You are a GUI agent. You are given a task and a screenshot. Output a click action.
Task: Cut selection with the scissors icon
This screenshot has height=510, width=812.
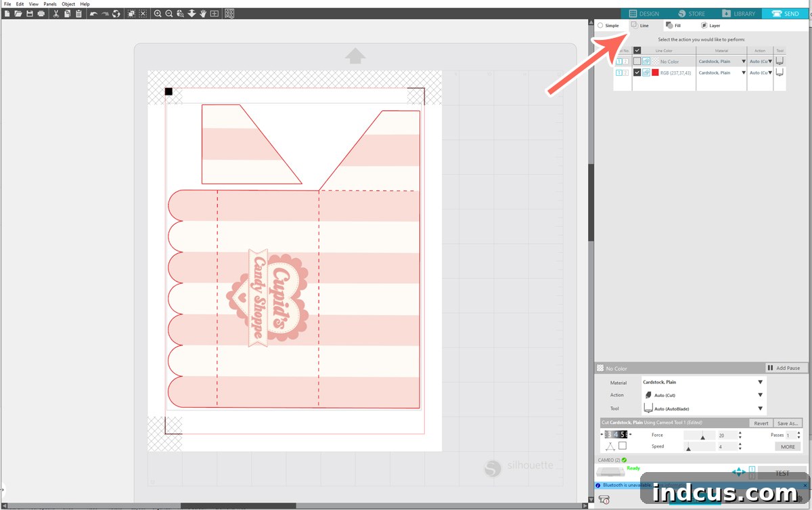click(55, 14)
